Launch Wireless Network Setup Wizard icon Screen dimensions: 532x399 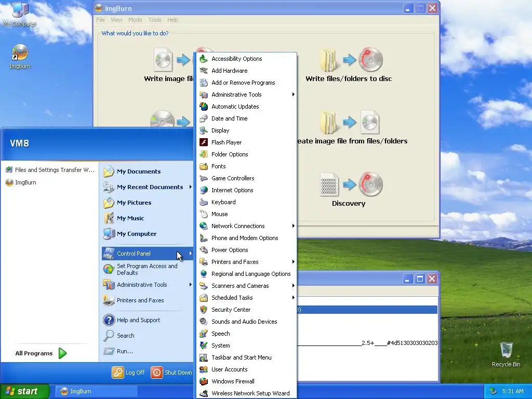[204, 393]
